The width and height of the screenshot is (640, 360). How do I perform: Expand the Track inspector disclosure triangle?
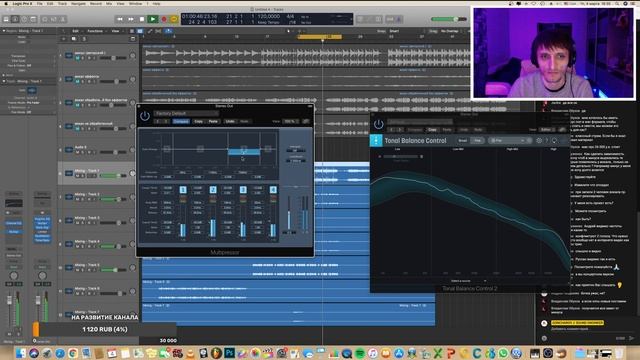(4, 81)
